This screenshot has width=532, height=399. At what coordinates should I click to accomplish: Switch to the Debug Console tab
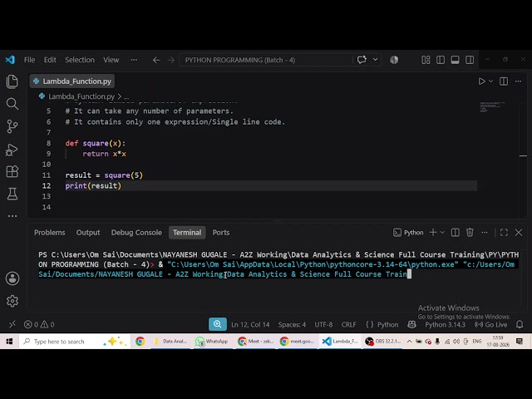coord(136,233)
